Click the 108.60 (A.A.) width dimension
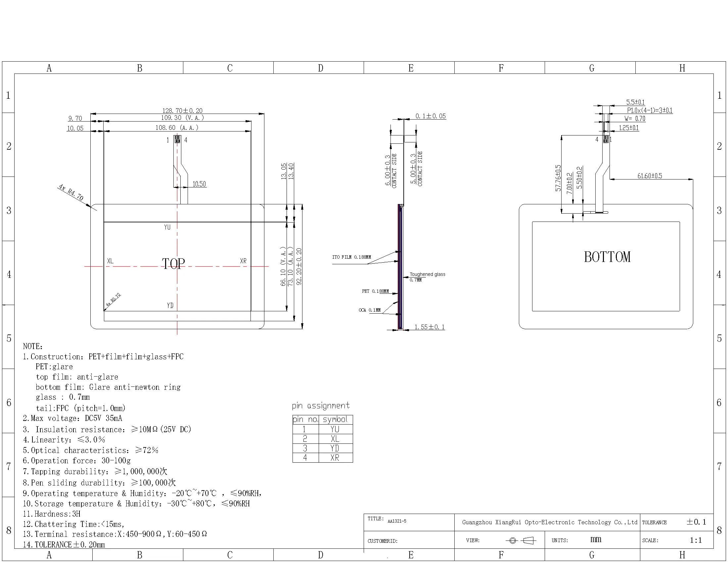 [177, 128]
